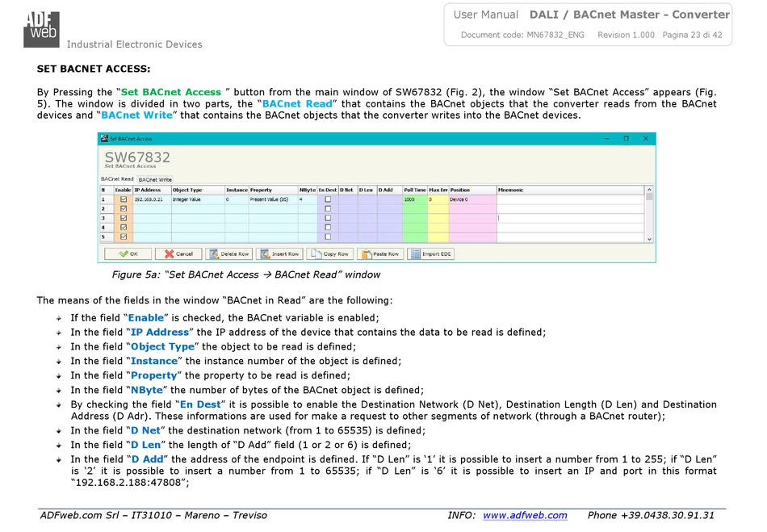Open Object Type cell showing Integer Value
This screenshot has width=767, height=532.
click(197, 199)
